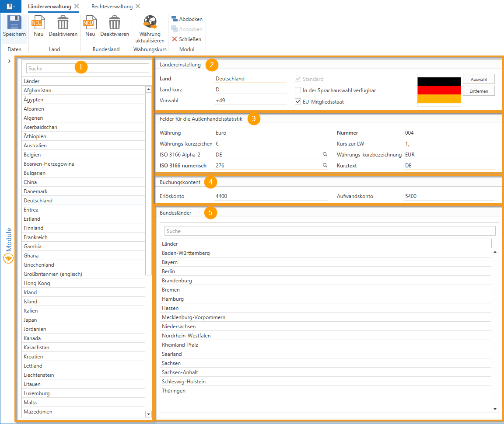Click the Abdocken undock icon

click(175, 19)
